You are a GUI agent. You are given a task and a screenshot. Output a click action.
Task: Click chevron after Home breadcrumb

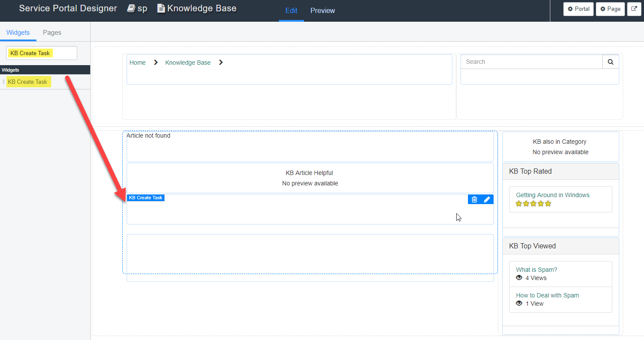tap(156, 63)
